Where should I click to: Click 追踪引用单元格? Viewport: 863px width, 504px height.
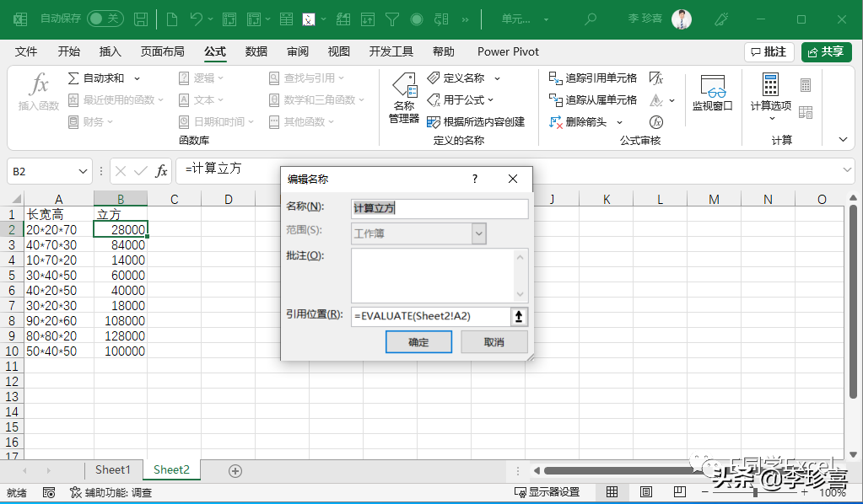593,78
